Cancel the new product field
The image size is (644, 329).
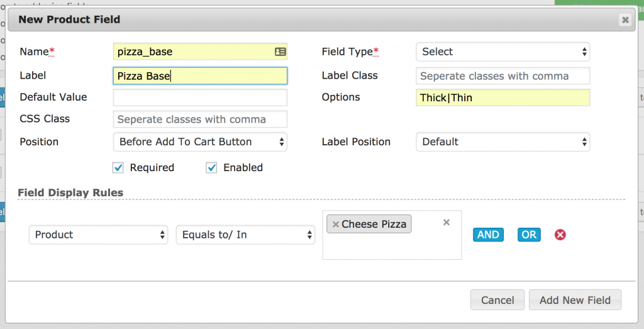point(497,300)
